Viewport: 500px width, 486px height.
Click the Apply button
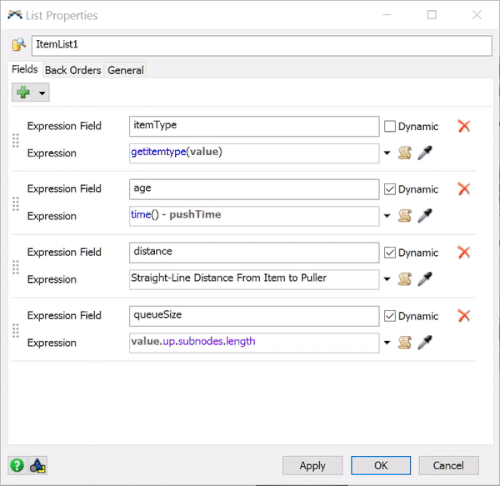(x=312, y=465)
